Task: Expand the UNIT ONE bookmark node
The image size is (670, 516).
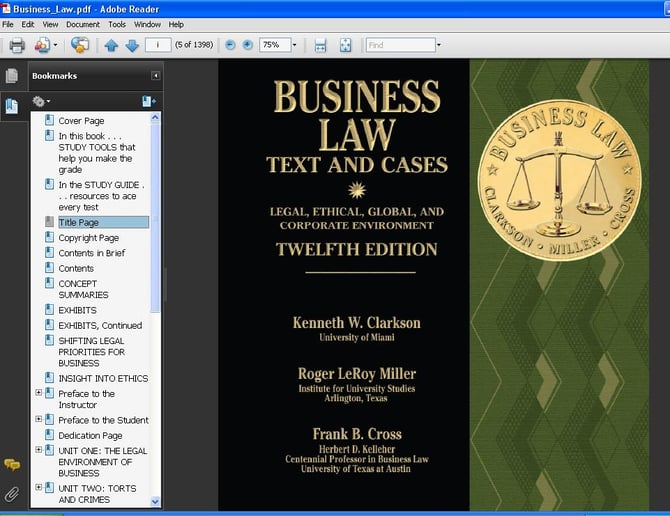Action: [x=38, y=450]
